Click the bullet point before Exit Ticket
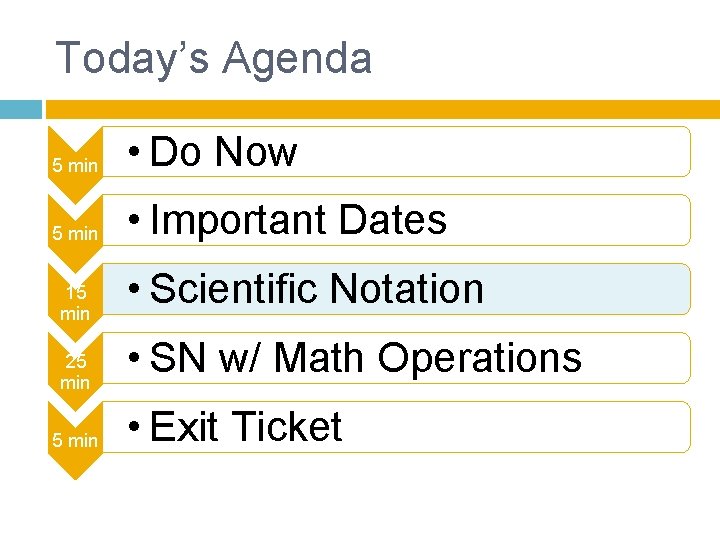 point(135,429)
